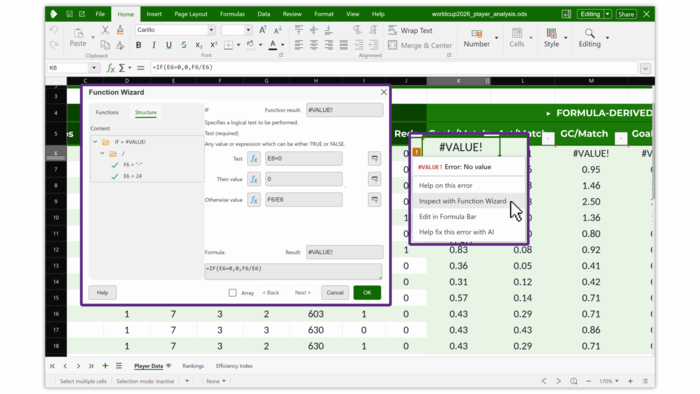Viewport: 700px width, 394px height.
Task: Click OK in Function Wizard
Action: (367, 293)
